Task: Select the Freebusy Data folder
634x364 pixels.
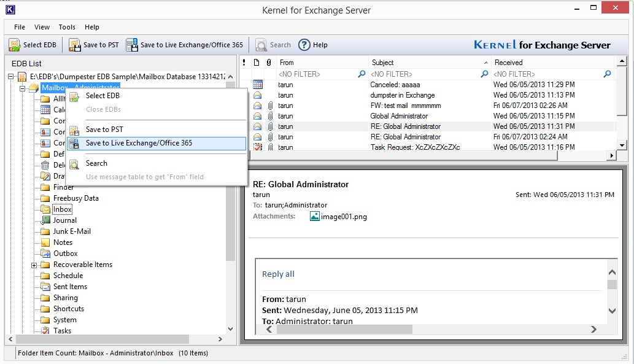Action: [x=76, y=198]
